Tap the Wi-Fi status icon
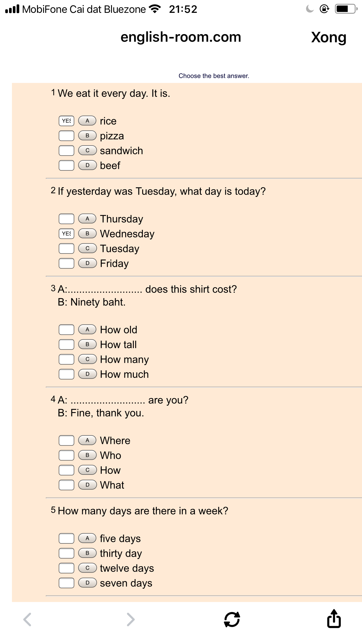 tap(155, 9)
